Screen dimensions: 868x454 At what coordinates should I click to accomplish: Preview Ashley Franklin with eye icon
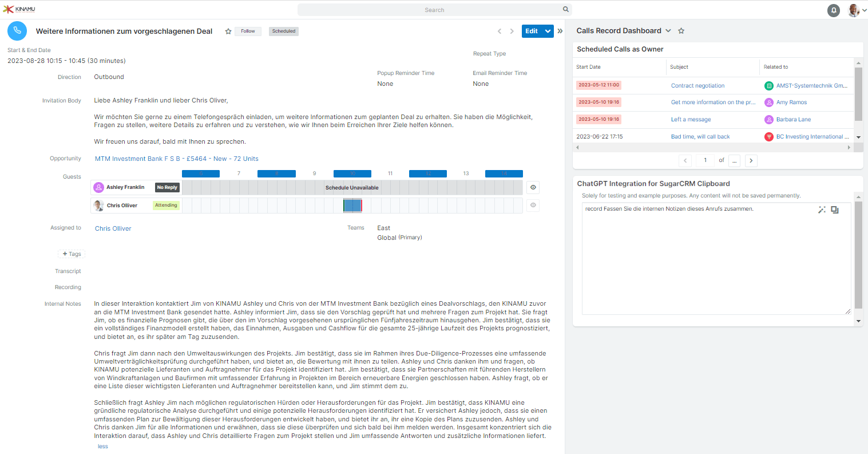[533, 187]
